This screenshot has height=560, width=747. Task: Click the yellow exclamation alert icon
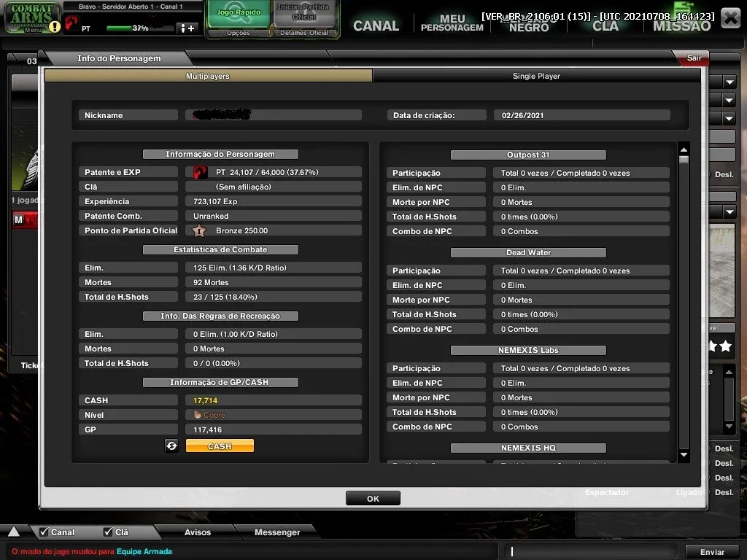(55, 27)
